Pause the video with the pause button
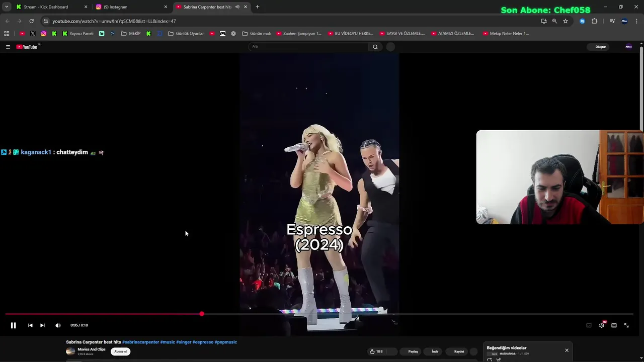Image resolution: width=644 pixels, height=362 pixels. 13,325
